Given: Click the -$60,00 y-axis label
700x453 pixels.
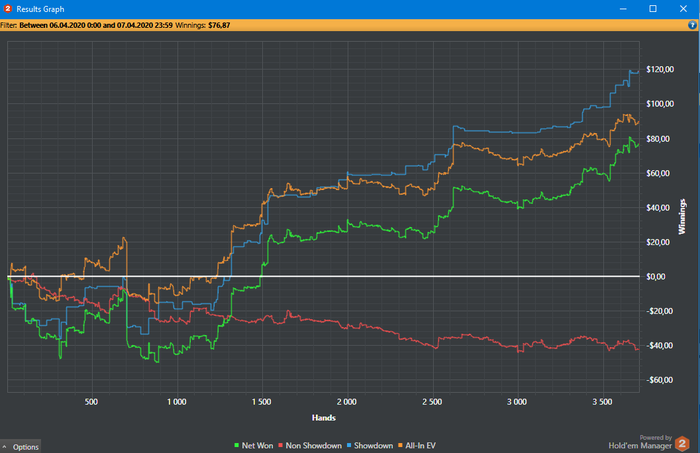Looking at the screenshot, I should click(x=659, y=380).
